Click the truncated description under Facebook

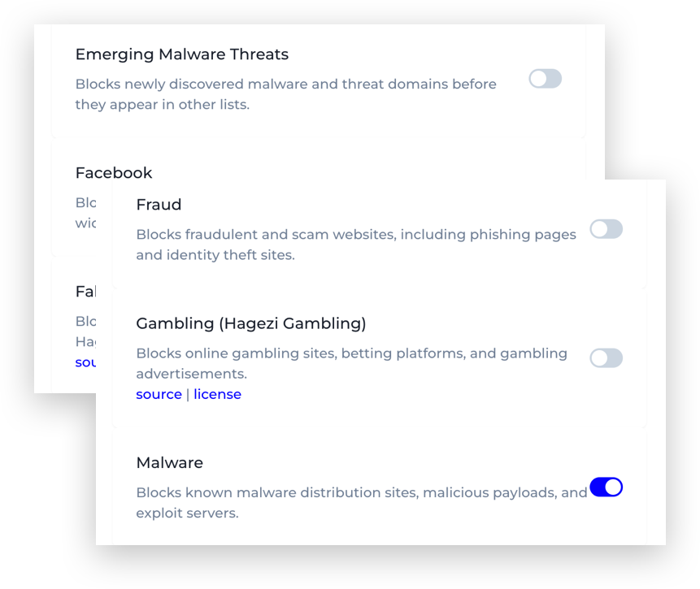[85, 212]
